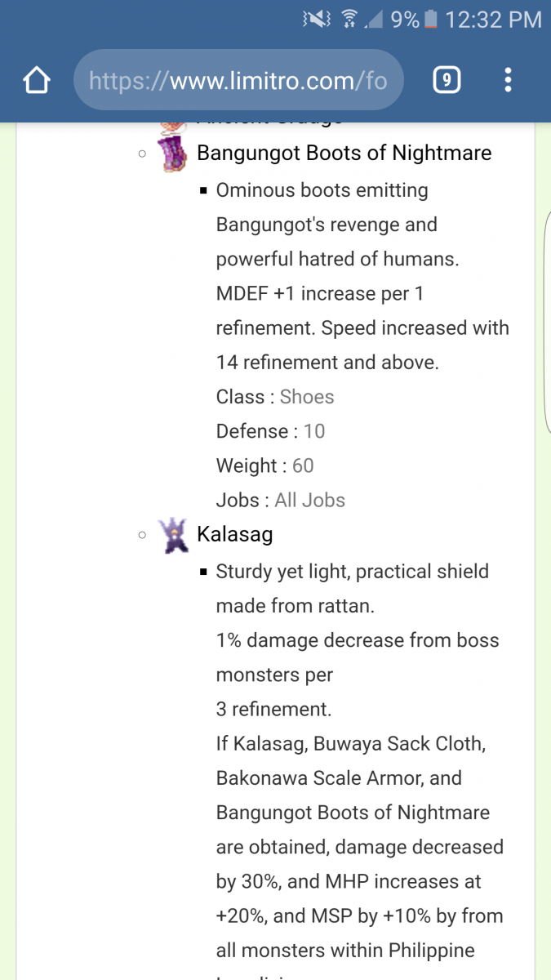This screenshot has height=980, width=551.
Task: Tap the 'Jobs : All Jobs' line
Action: [280, 500]
